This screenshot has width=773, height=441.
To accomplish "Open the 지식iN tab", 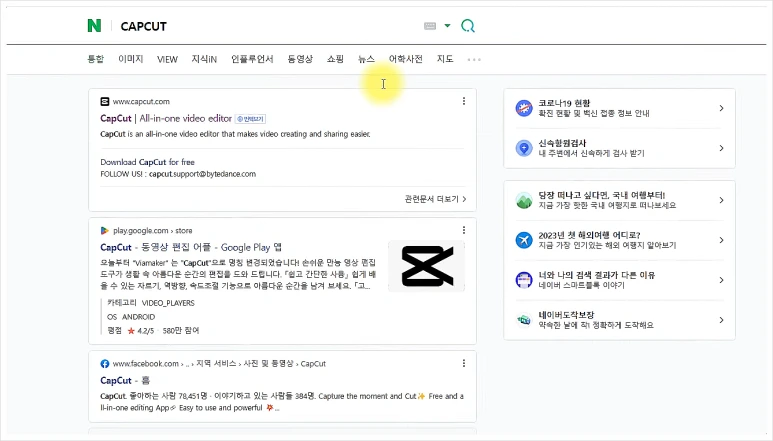I will (204, 59).
